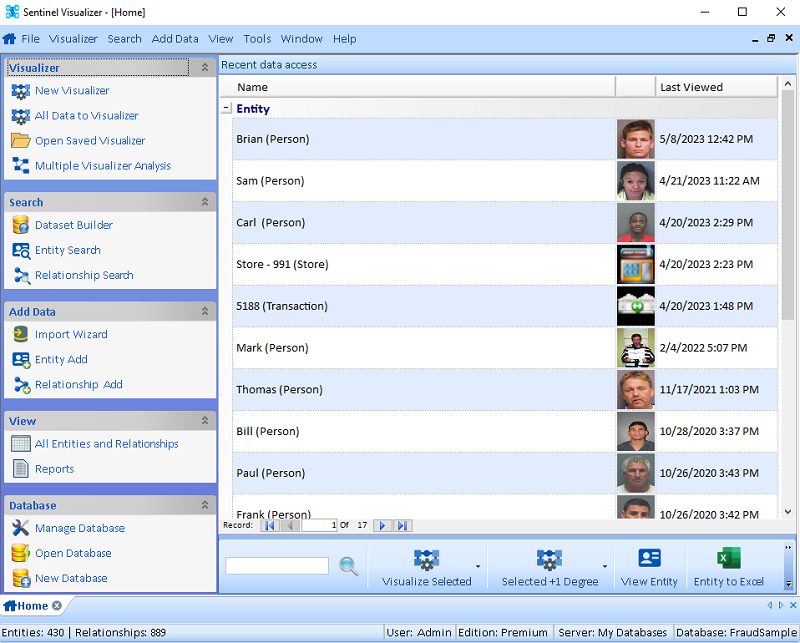Select the New Visualizer icon
Viewport: 800px width, 643px height.
tap(23, 91)
